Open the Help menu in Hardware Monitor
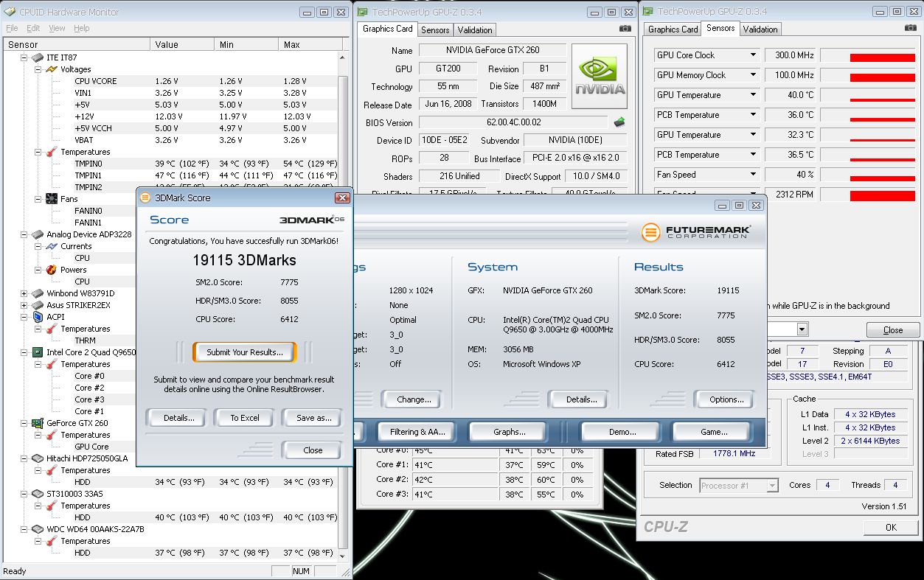 click(x=81, y=28)
